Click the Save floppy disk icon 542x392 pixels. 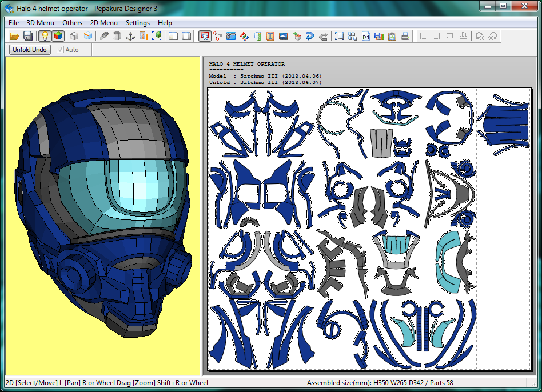tap(27, 36)
